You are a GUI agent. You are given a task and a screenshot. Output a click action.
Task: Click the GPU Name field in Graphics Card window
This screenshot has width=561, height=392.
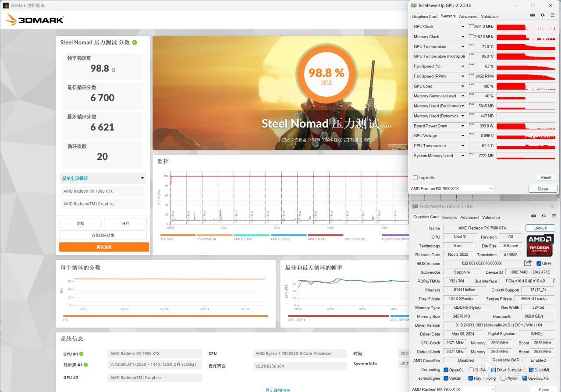482,228
